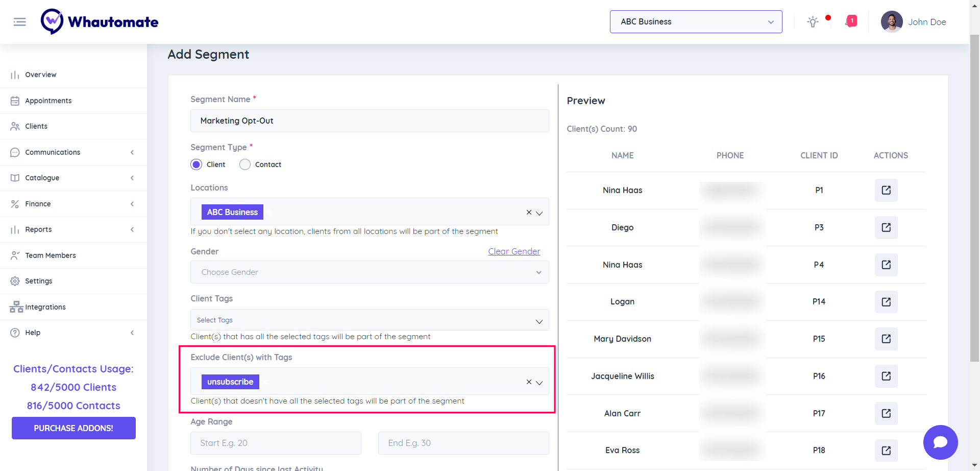Open Eva Ross client action icon

point(886,450)
